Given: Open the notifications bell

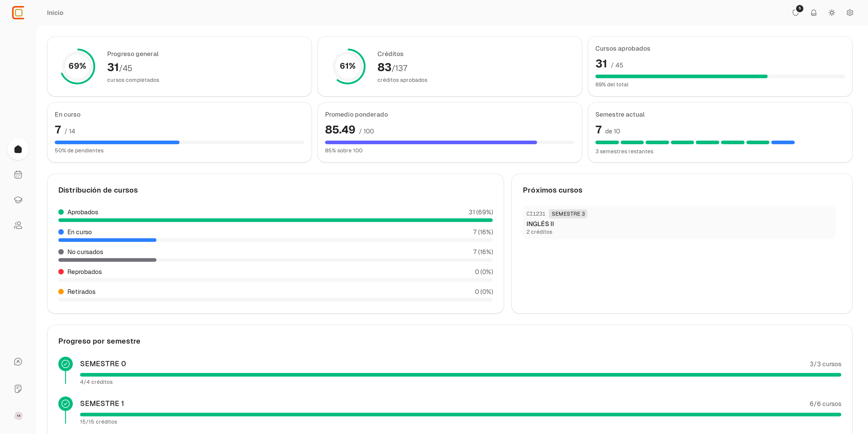Looking at the screenshot, I should pos(814,13).
